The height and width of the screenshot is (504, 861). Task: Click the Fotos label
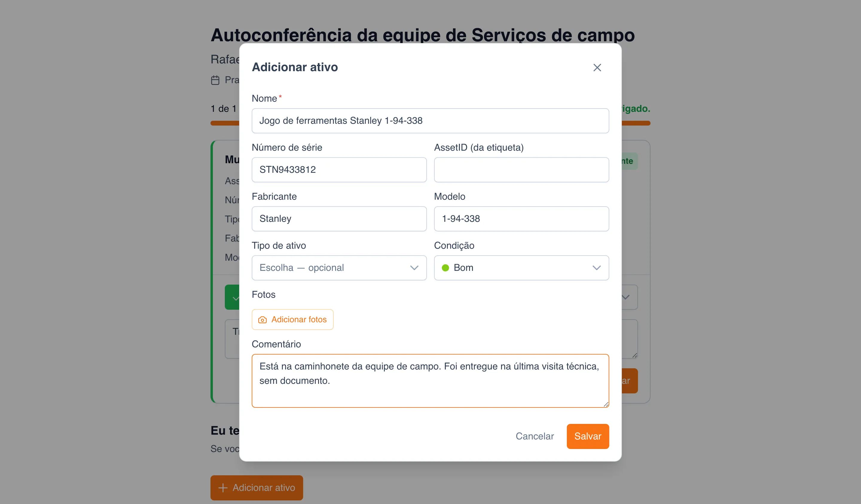coord(263,294)
